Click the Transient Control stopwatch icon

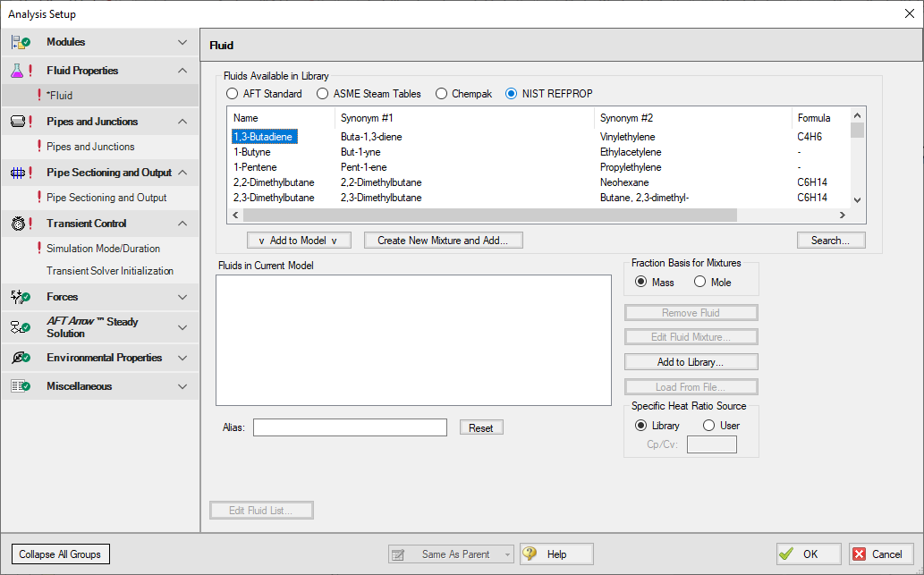tap(21, 224)
